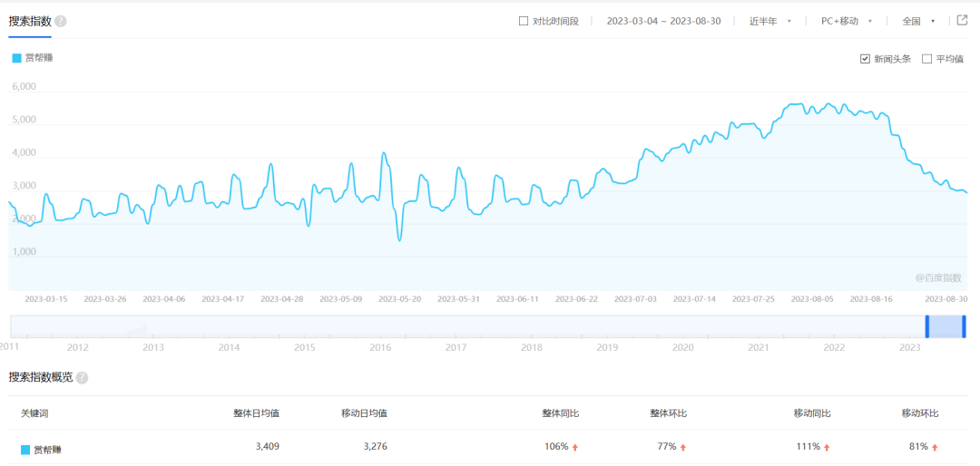Click the export icon at top right

pyautogui.click(x=963, y=20)
